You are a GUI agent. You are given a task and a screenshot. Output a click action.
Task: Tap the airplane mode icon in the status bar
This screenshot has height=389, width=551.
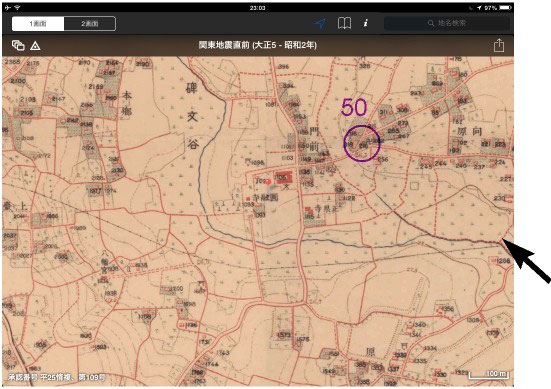pos(8,7)
